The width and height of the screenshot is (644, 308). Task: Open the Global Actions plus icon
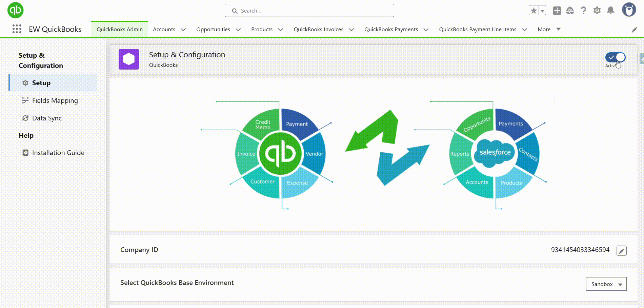pos(557,11)
